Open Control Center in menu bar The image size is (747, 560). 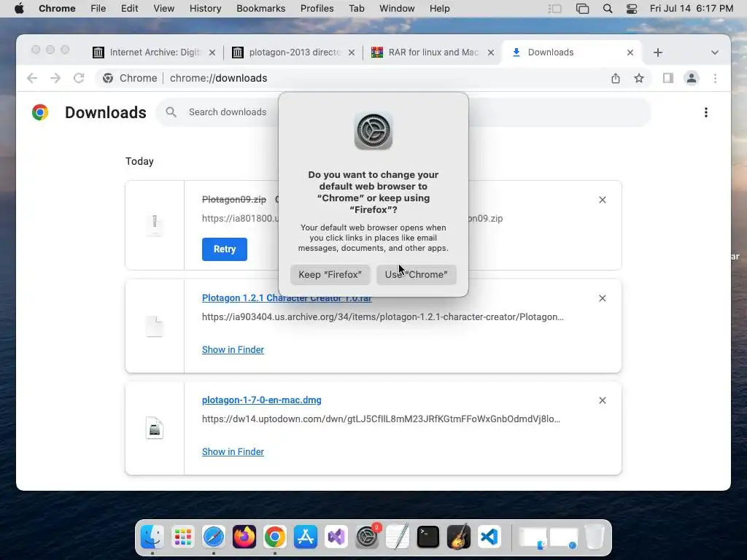coord(632,9)
